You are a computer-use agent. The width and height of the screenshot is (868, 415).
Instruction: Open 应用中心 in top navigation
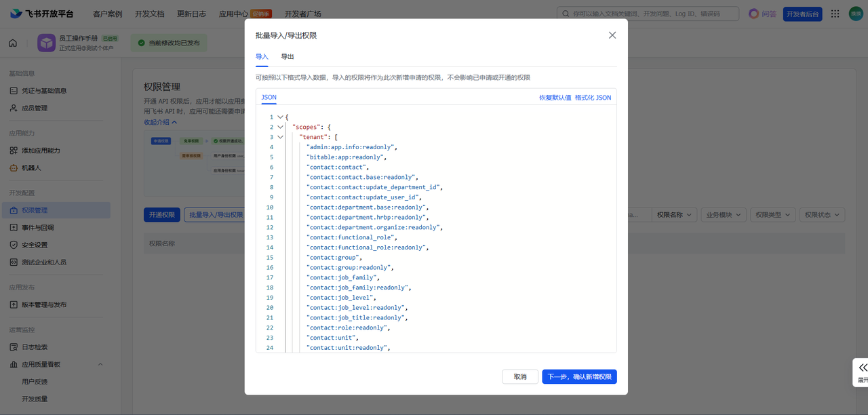[234, 14]
